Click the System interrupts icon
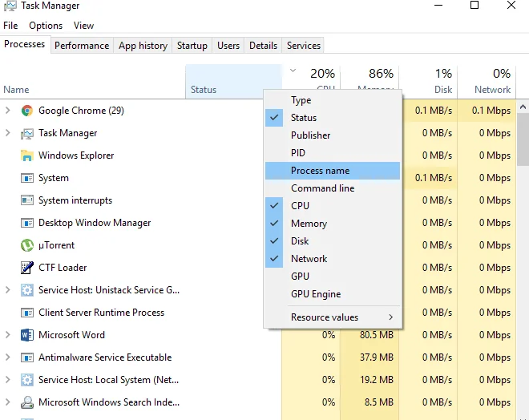 click(x=27, y=200)
